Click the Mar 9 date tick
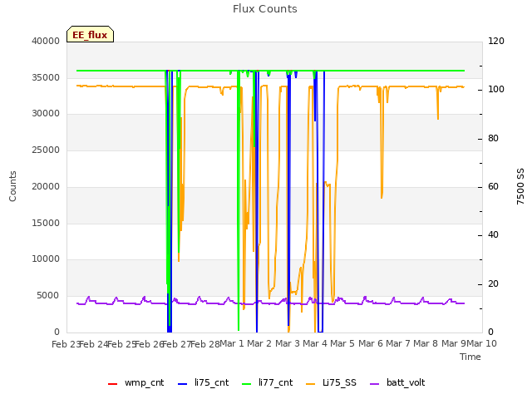 click(x=454, y=343)
